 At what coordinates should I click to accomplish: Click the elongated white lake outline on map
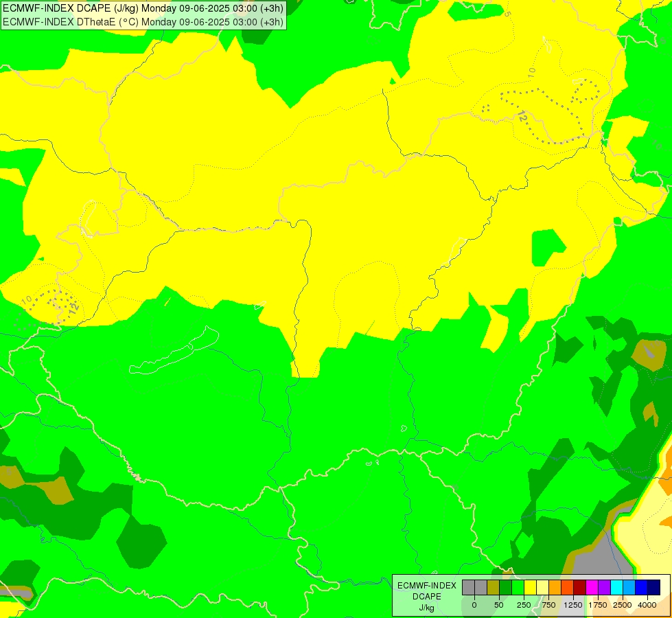(x=174, y=350)
